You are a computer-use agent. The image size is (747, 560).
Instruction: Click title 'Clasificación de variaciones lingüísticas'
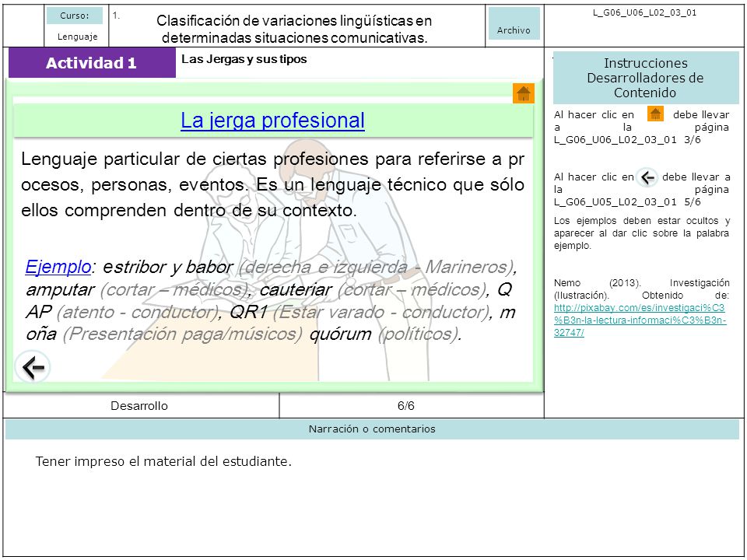click(294, 29)
